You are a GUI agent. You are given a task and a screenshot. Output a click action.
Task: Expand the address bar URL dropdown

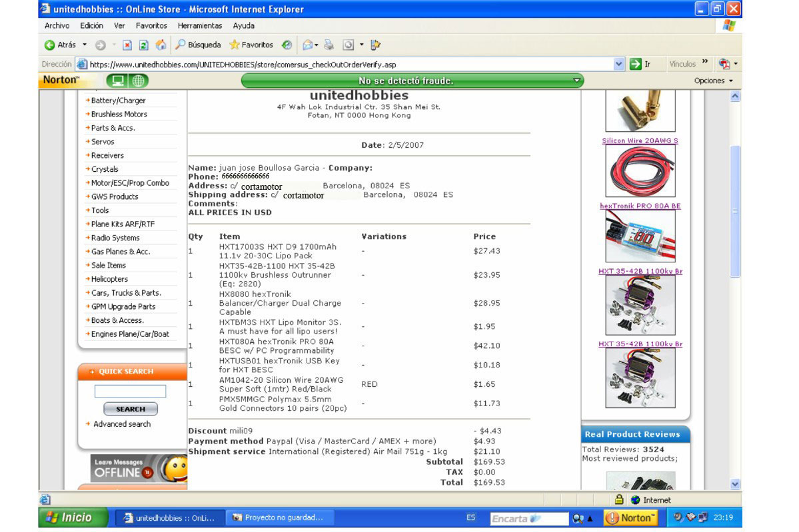(x=619, y=64)
